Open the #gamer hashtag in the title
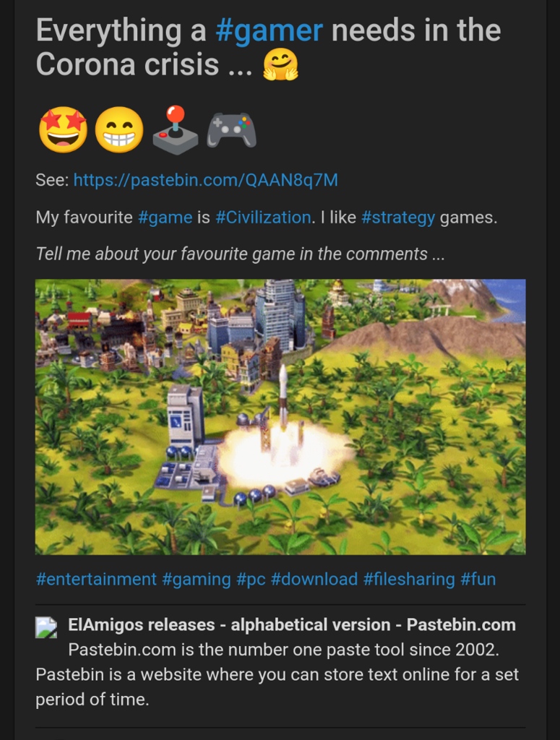560x740 pixels. coord(269,30)
